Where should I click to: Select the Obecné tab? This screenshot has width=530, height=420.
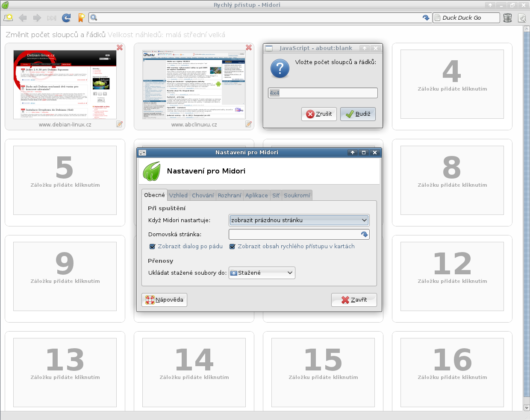tap(154, 195)
